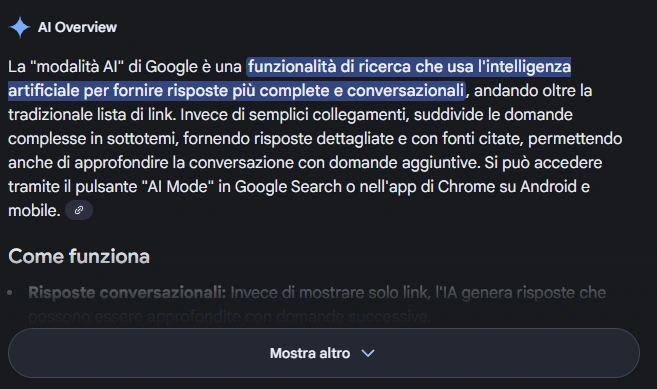Viewport: 657px width, 389px height.
Task: Open the source link chain icon
Action: [79, 210]
